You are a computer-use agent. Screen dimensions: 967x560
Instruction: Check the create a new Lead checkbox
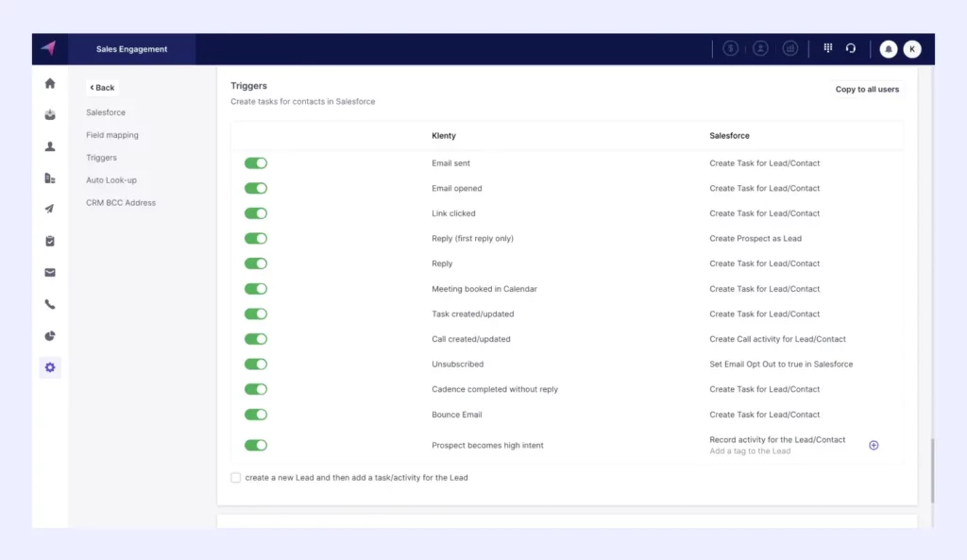[x=235, y=477]
